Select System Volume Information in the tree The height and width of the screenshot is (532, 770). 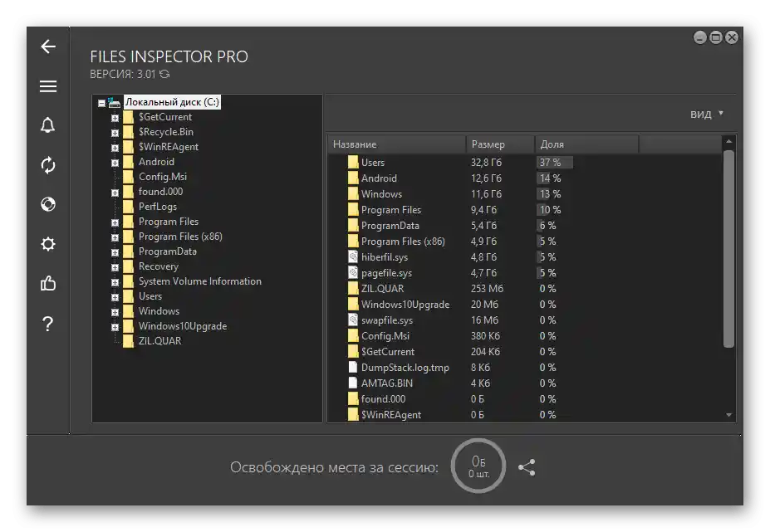(x=200, y=281)
